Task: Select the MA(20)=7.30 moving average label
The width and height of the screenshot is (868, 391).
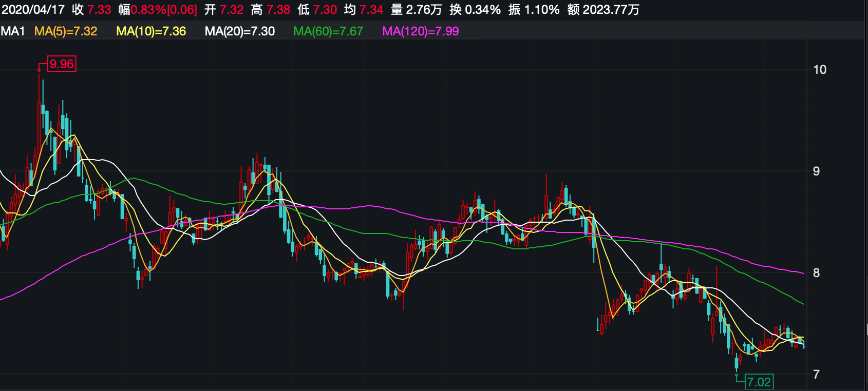Action: (240, 31)
